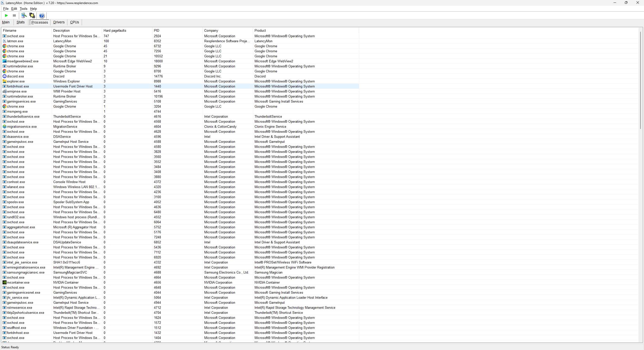
Task: Click the Clonix Engine Service product cell
Action: point(270,126)
